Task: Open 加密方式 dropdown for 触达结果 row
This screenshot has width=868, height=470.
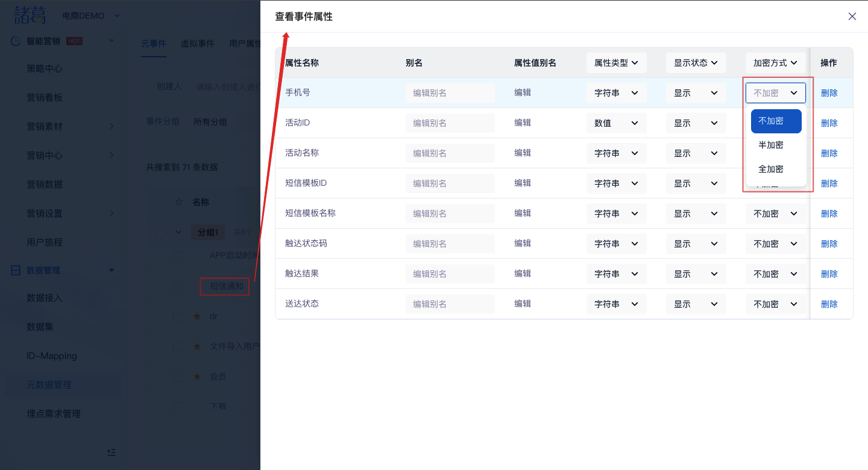Action: click(x=775, y=274)
